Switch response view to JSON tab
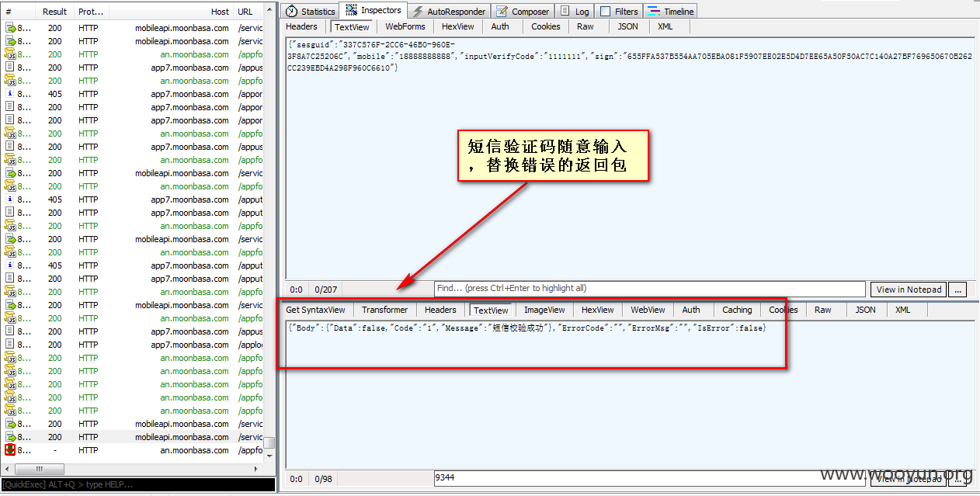This screenshot has height=496, width=980. (866, 310)
